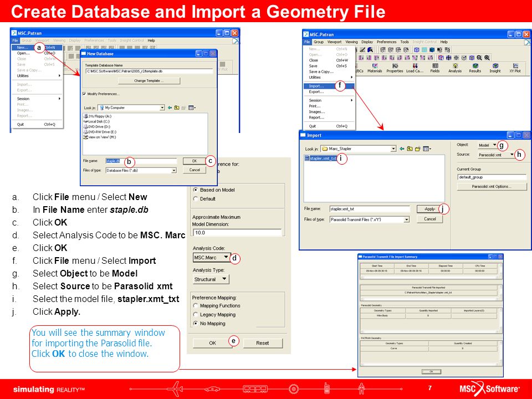Toggle Modify Preferences checkbox
Viewport: 532px width, 399px height.
pos(84,94)
